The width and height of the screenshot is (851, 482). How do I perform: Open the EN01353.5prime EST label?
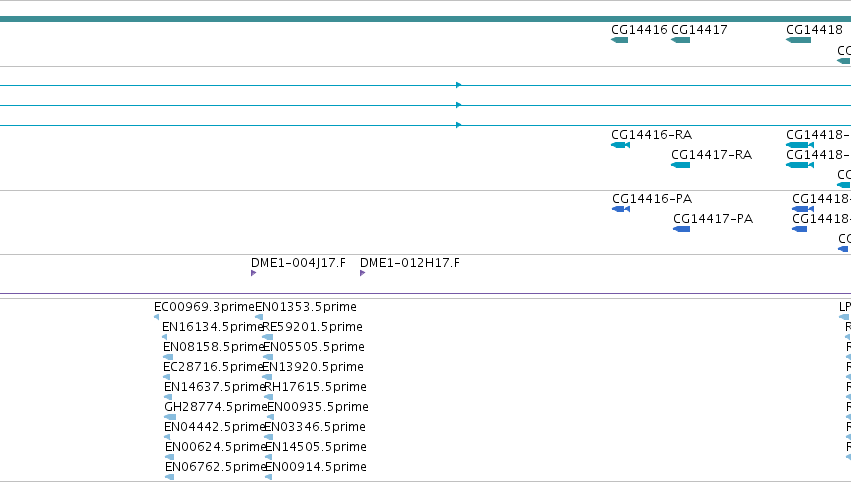click(306, 307)
